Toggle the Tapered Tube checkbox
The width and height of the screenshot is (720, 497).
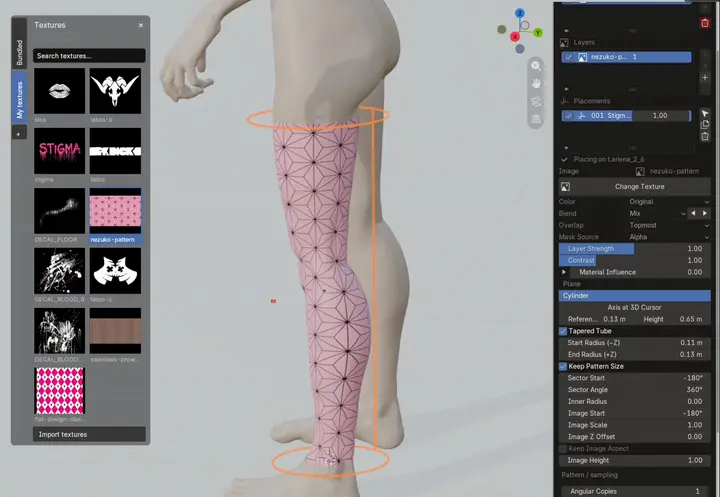click(x=563, y=331)
